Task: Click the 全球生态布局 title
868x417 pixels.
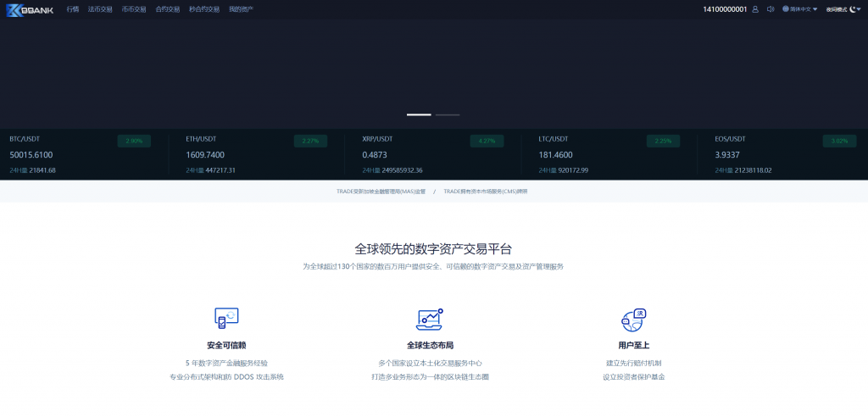Action: (x=430, y=346)
